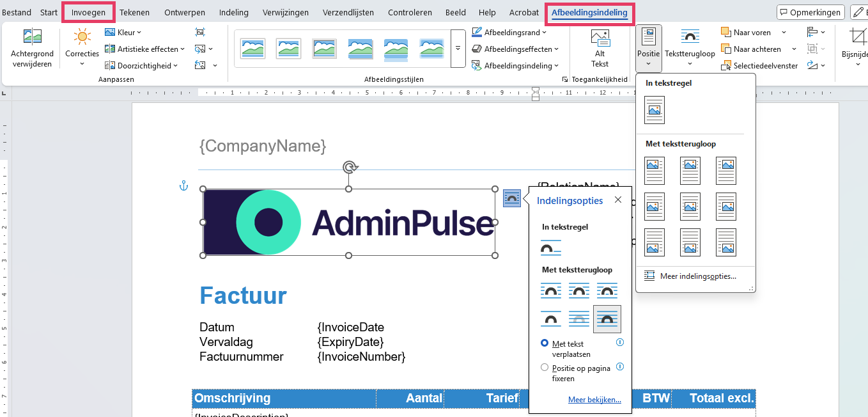The width and height of the screenshot is (868, 417).
Task: Open the Bestand menu
Action: [x=17, y=12]
